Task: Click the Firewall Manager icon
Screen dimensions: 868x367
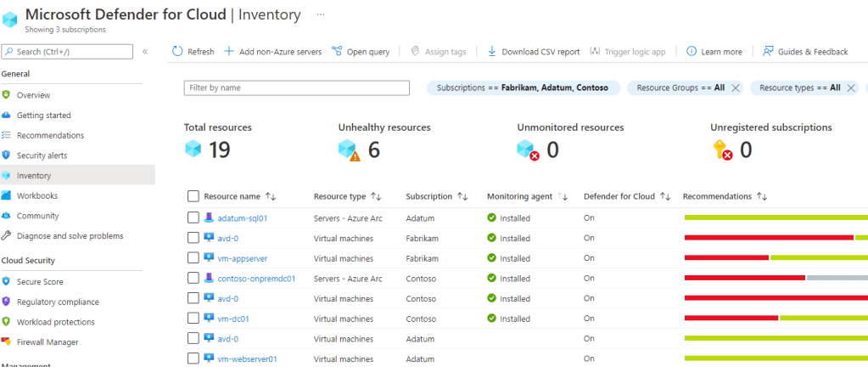Action: pyautogui.click(x=7, y=342)
